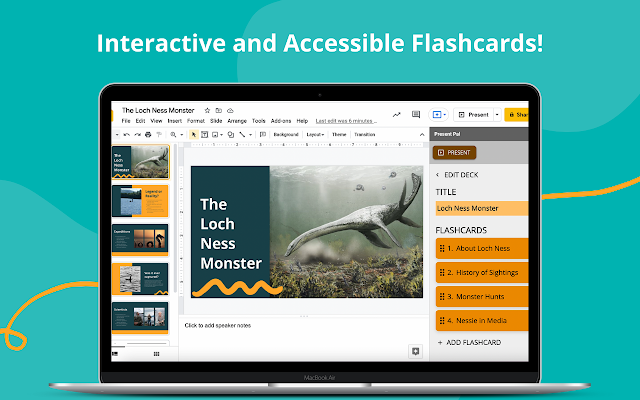Click drag handle of History of Sightings flashcard
Image resolution: width=640 pixels, height=400 pixels.
click(x=442, y=272)
